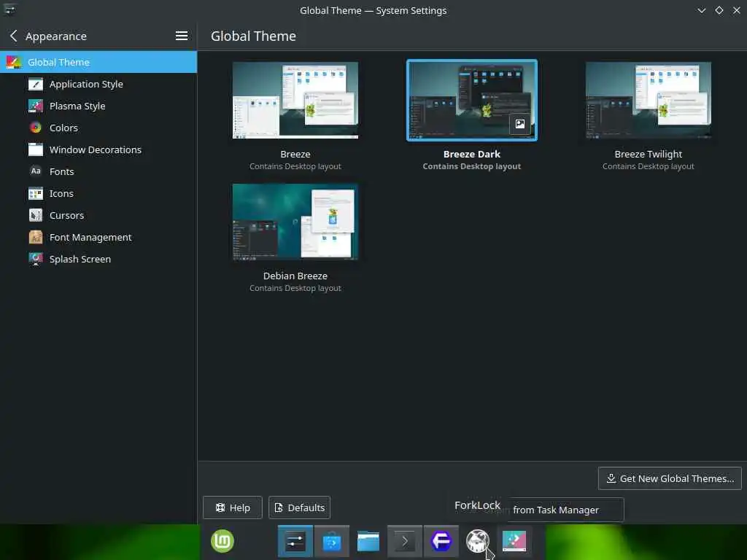
Task: Click the Window Decorations sidebar icon
Action: coord(36,150)
